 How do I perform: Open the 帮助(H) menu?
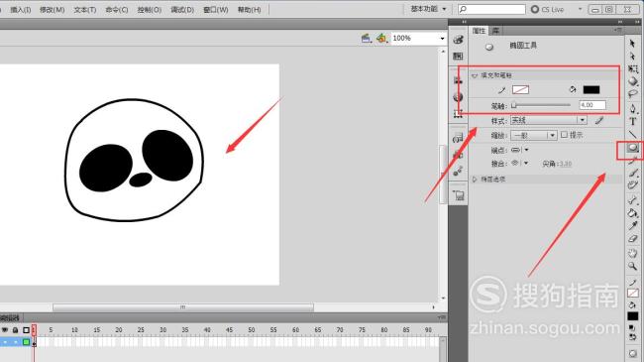pyautogui.click(x=249, y=10)
